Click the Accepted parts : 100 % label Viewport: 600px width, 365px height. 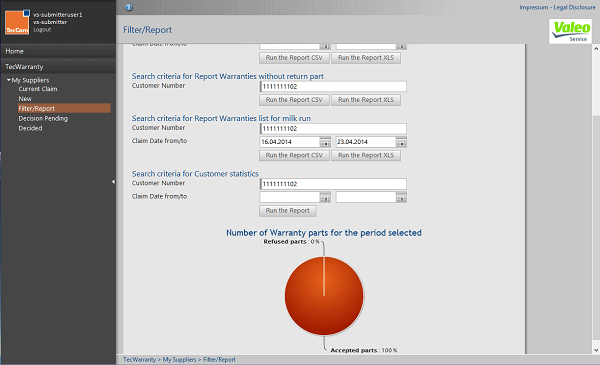364,350
